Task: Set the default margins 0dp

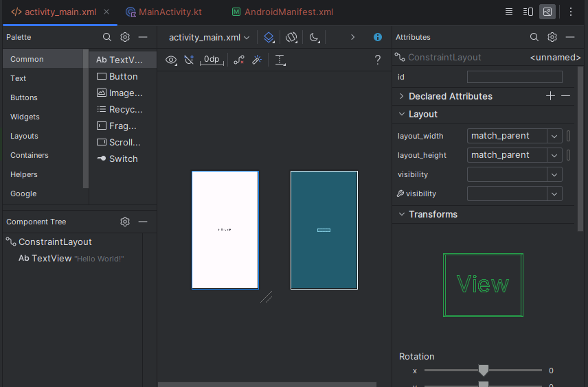Action: pos(212,60)
